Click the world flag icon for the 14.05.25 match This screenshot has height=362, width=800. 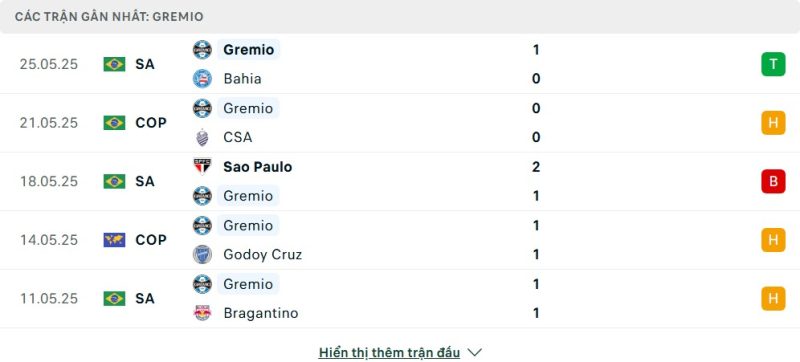[x=114, y=240]
